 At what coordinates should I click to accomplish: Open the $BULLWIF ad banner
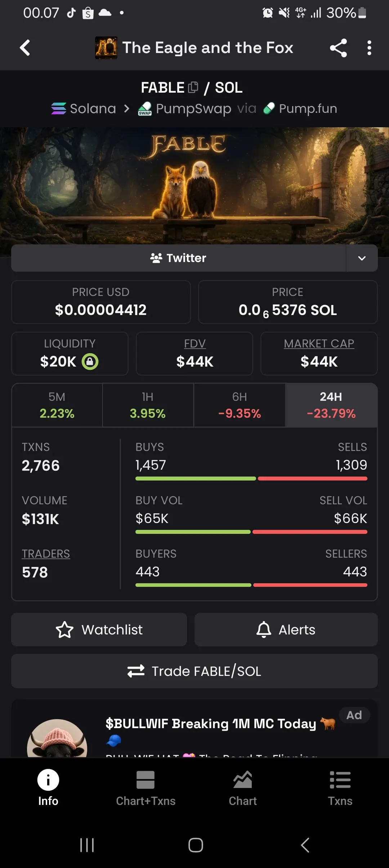coord(194,729)
